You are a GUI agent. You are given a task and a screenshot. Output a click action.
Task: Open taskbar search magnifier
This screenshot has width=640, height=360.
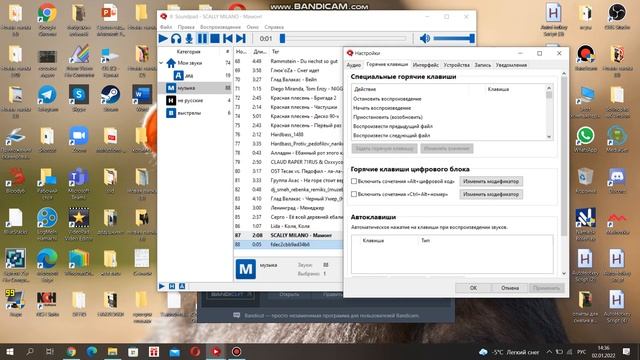[30, 351]
